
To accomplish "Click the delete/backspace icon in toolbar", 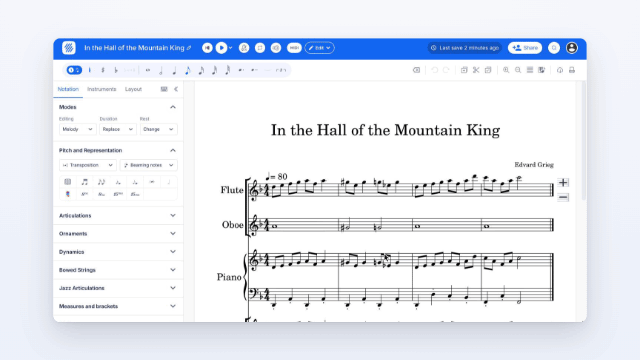I will point(416,70).
